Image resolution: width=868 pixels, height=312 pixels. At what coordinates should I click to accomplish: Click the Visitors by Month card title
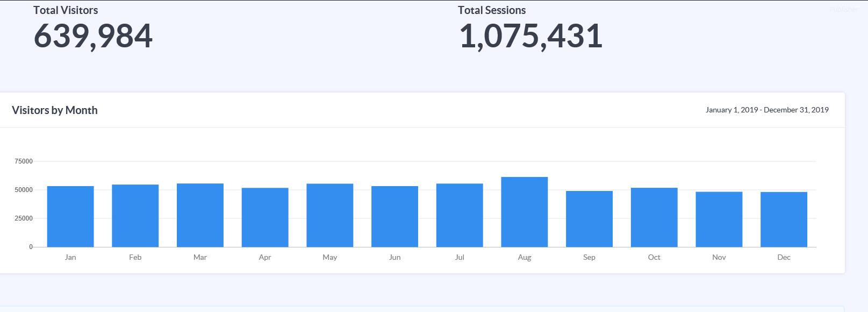[x=55, y=110]
